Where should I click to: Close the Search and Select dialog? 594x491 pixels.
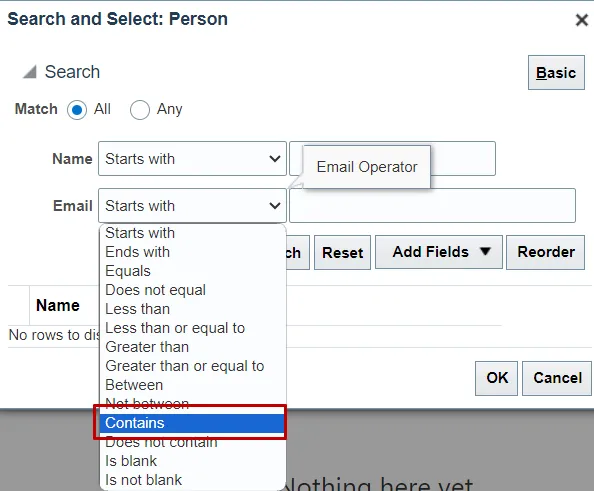click(x=581, y=20)
